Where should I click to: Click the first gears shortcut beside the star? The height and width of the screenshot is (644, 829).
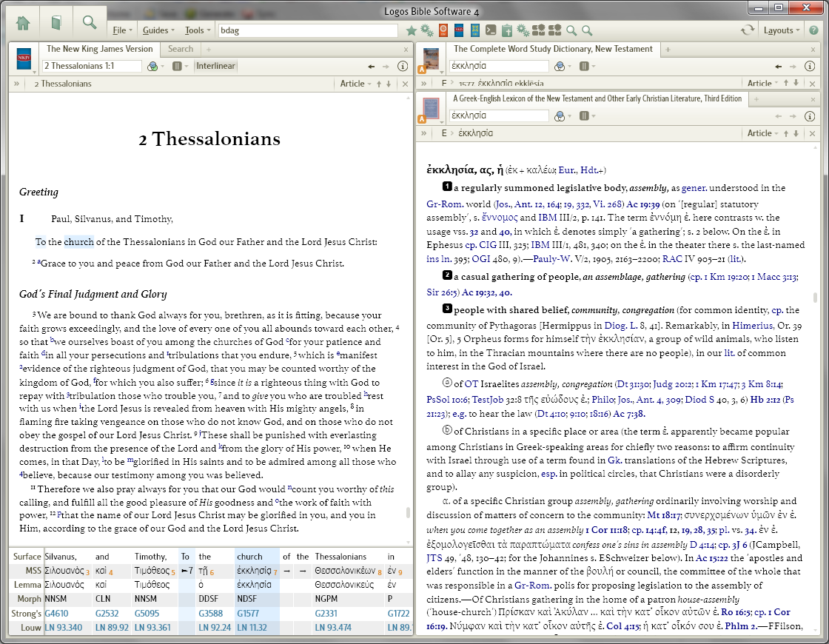point(426,30)
